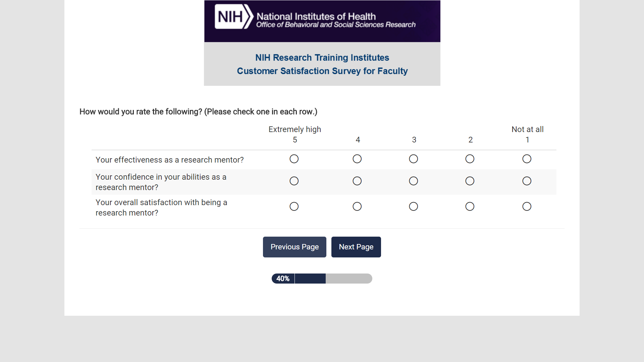
Task: Choose 1 for overall mentor satisfaction
Action: pyautogui.click(x=527, y=206)
